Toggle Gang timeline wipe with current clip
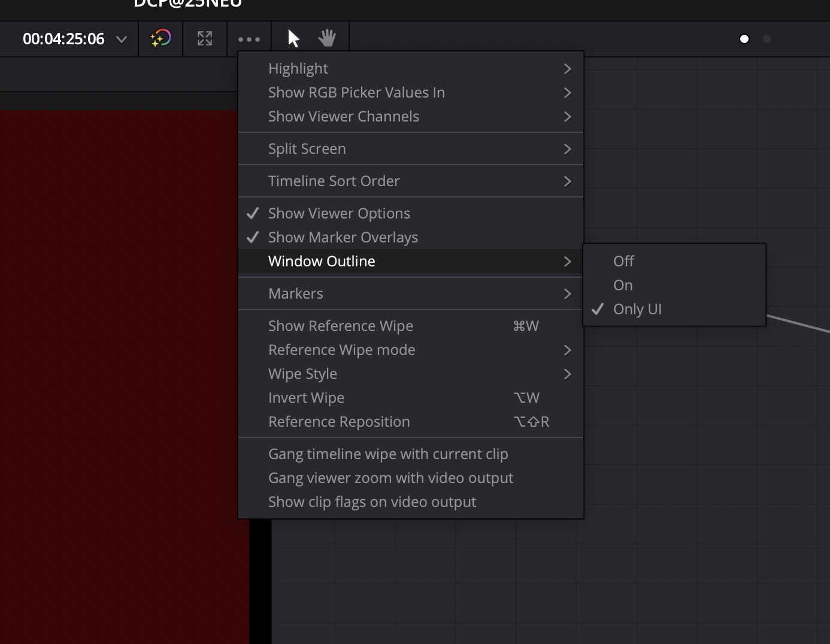830x644 pixels. click(411, 454)
